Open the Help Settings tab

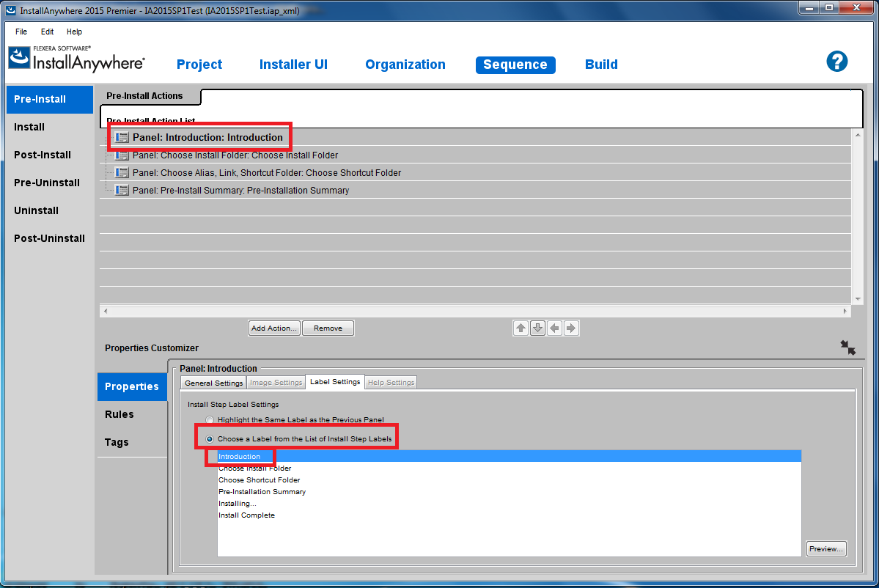[x=391, y=383]
